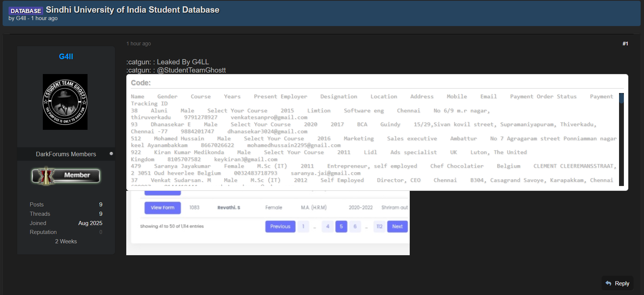Click the thread author link in header
The height and width of the screenshot is (295, 644).
pos(21,18)
